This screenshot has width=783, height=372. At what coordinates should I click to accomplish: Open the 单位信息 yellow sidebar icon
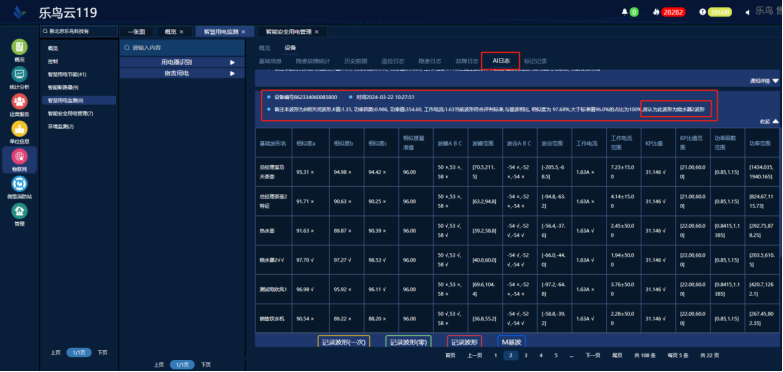coord(19,129)
